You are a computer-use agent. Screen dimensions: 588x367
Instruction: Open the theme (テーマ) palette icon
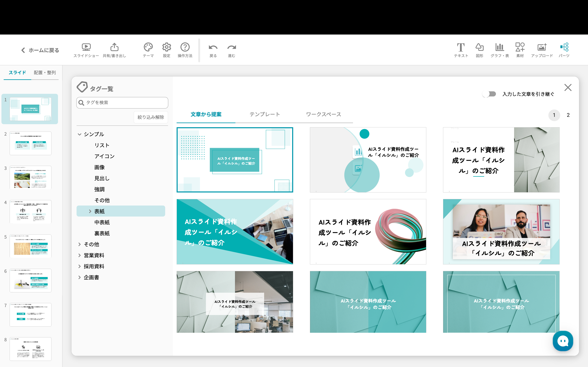click(148, 47)
